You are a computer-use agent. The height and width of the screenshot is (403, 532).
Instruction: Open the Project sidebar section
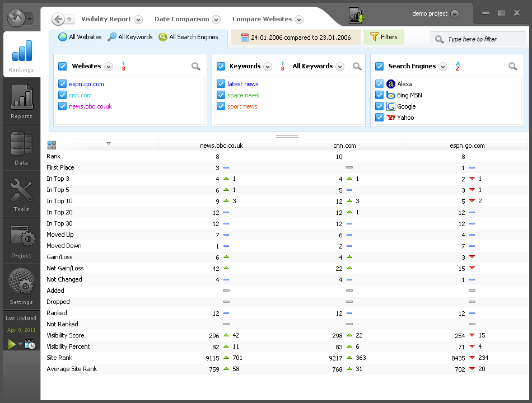[x=21, y=241]
